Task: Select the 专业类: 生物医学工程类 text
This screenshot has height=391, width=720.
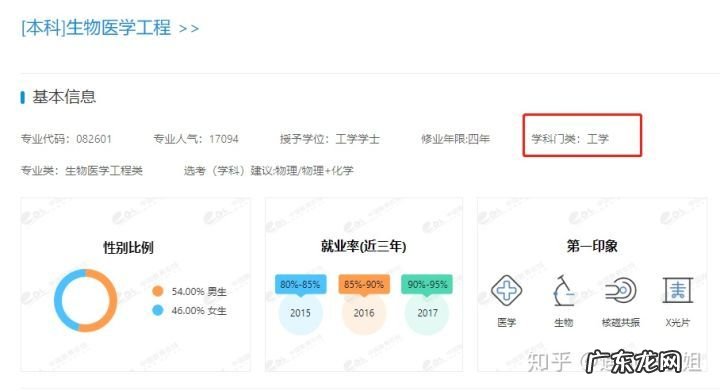Action: (x=82, y=171)
